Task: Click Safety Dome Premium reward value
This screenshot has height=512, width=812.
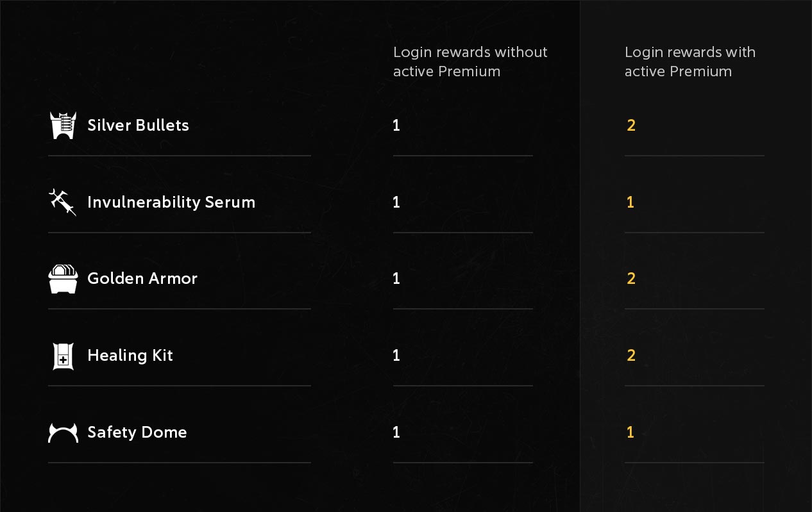Action: pyautogui.click(x=630, y=433)
